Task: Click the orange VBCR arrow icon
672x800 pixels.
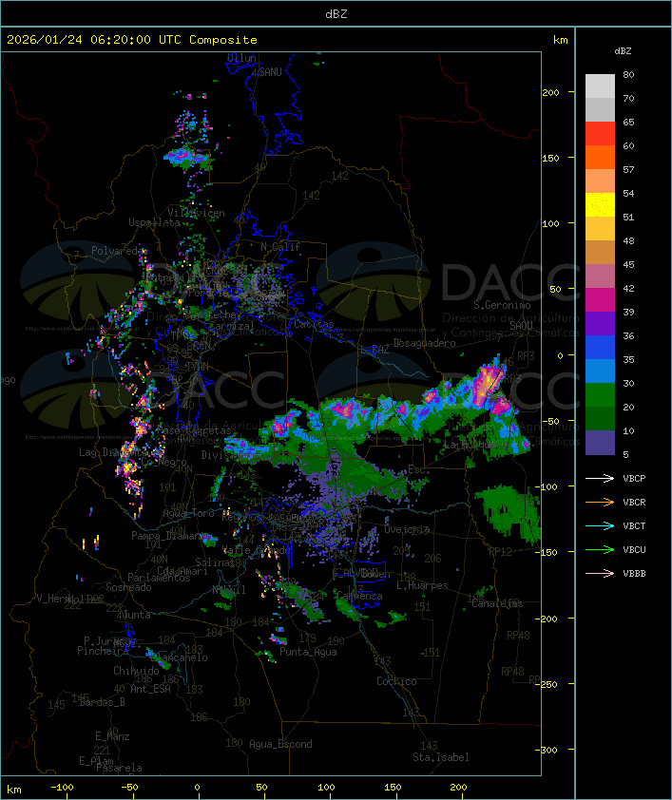Action: [x=600, y=502]
